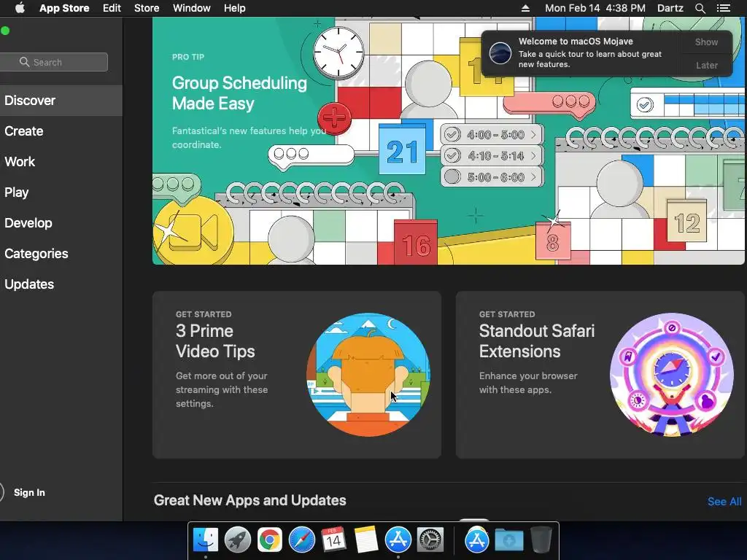Click the Welcome to macOS Mojave notification text
Screen dimensions: 747x560
click(x=576, y=42)
